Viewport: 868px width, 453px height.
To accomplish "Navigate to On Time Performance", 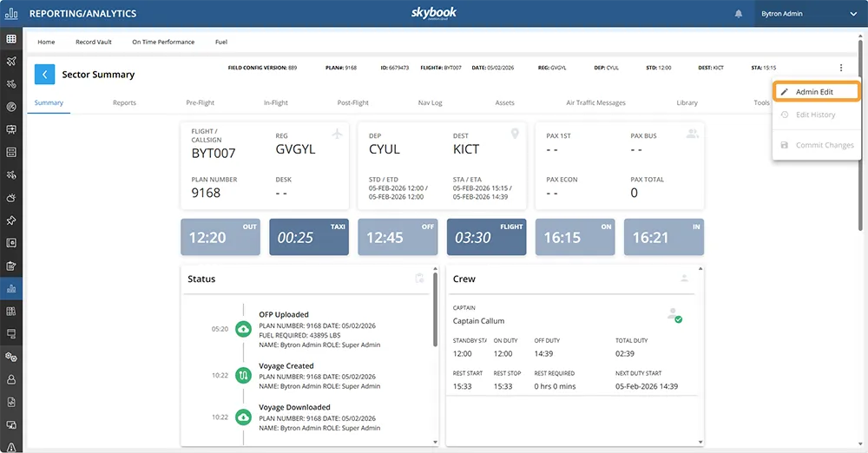I will click(163, 42).
